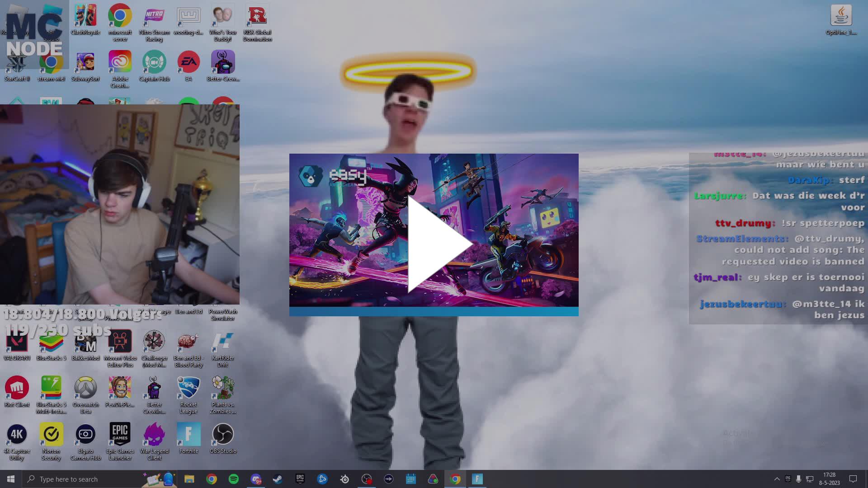
Task: Open the Action Center notifications panel
Action: (854, 479)
